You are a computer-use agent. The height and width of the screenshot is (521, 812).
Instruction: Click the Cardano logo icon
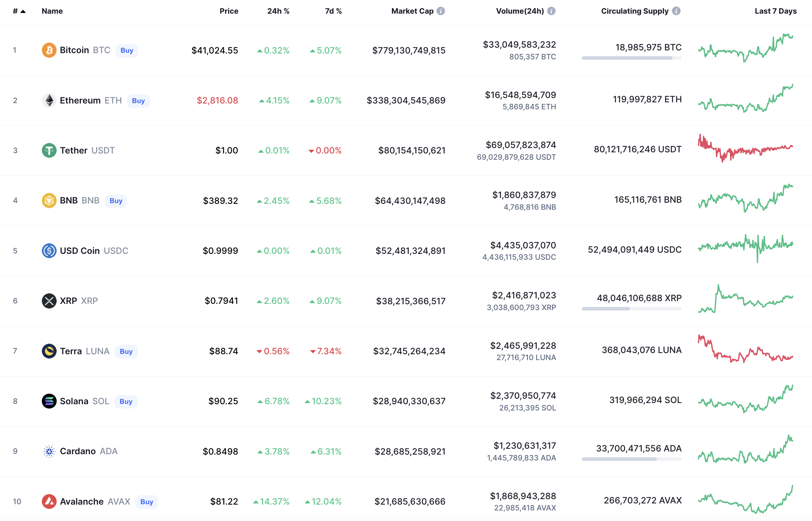tap(49, 451)
